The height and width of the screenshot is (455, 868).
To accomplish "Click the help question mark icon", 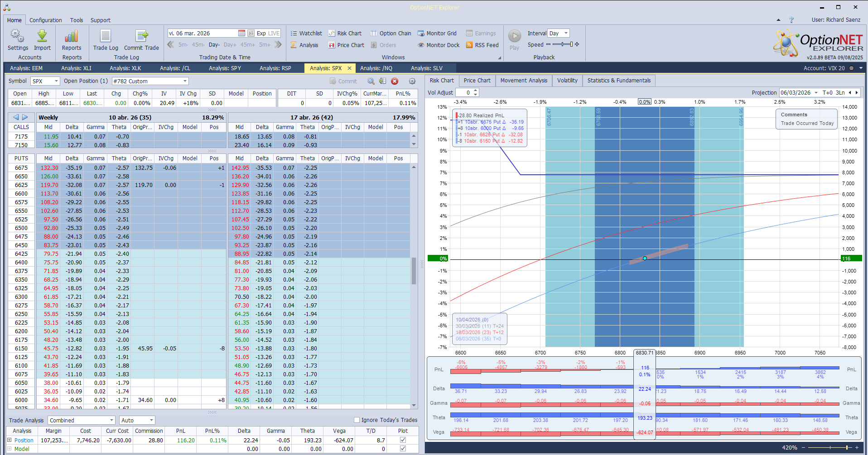I will [x=791, y=20].
